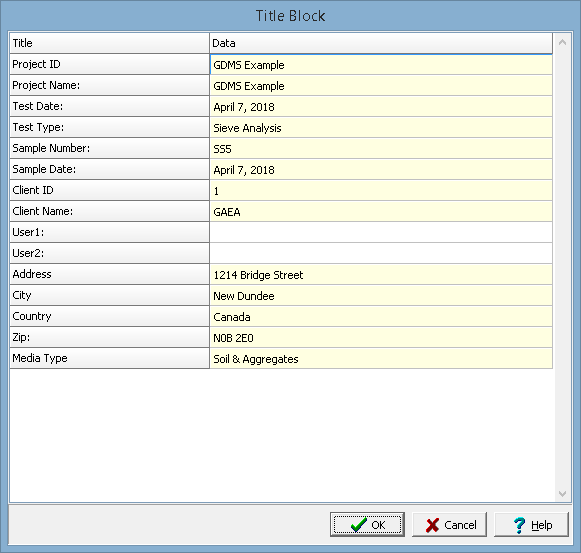Open Help with the question mark button
The width and height of the screenshot is (581, 553).
click(531, 524)
